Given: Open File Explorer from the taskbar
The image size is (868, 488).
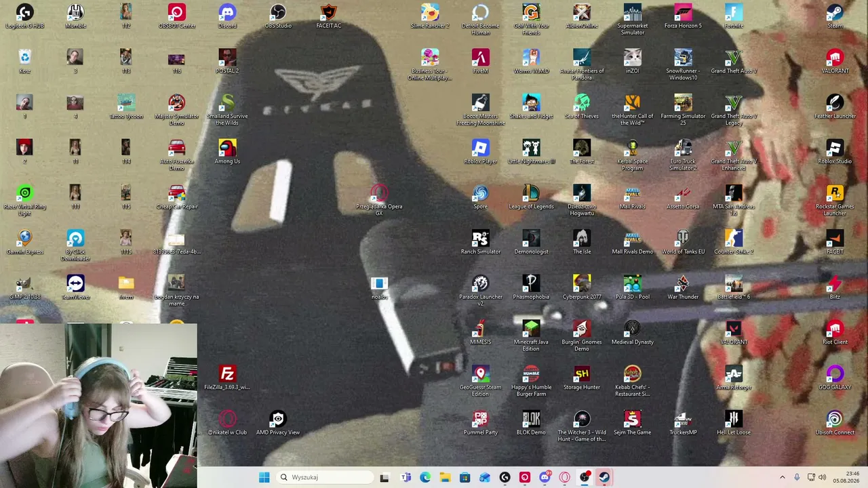Looking at the screenshot, I should 445,477.
